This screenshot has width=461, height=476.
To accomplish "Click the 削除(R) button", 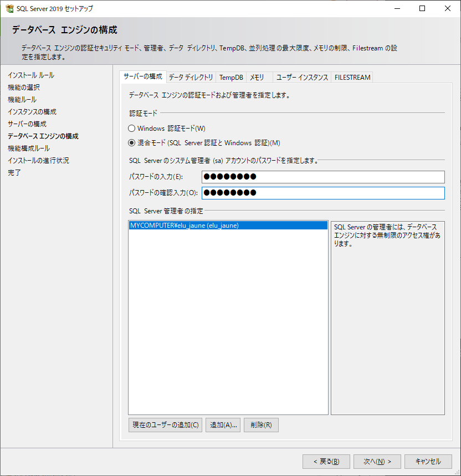I will pyautogui.click(x=261, y=425).
